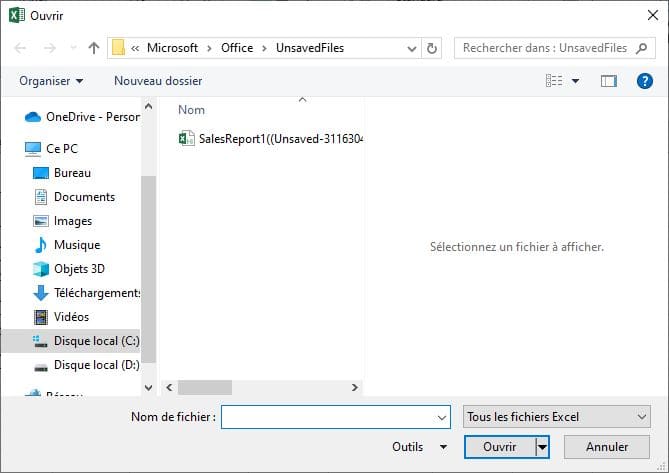Go forward with the right arrow
Screen dimensions: 669x473
[50, 48]
